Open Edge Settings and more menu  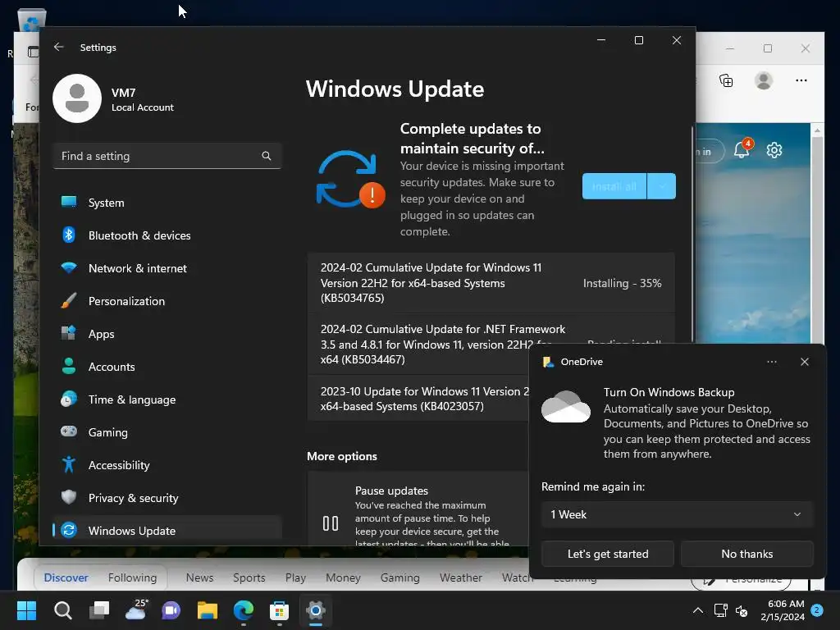point(801,80)
